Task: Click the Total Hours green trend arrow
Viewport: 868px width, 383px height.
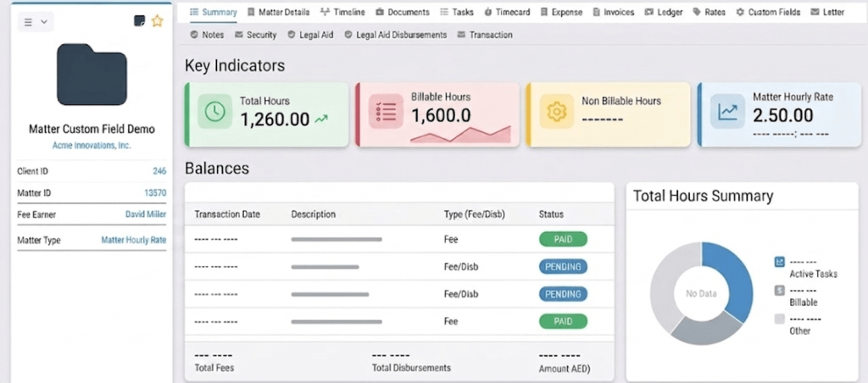Action: pyautogui.click(x=321, y=120)
